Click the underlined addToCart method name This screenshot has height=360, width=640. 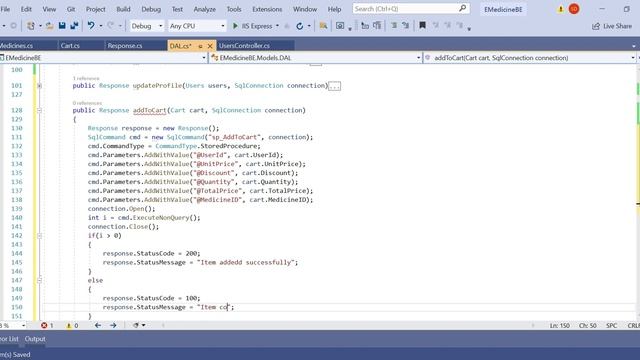[x=149, y=110]
